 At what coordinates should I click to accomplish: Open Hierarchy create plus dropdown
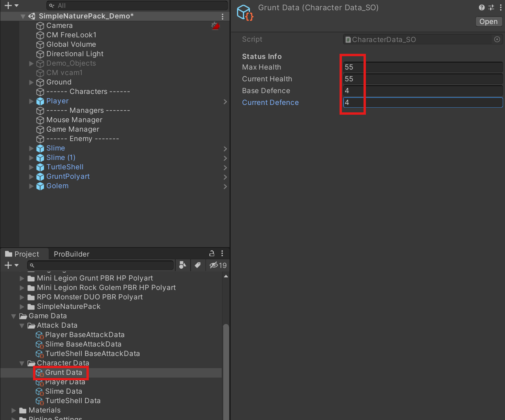point(11,6)
